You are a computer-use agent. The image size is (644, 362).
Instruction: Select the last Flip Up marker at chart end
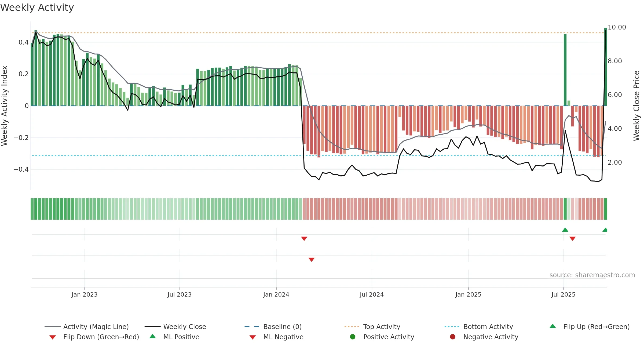605,230
